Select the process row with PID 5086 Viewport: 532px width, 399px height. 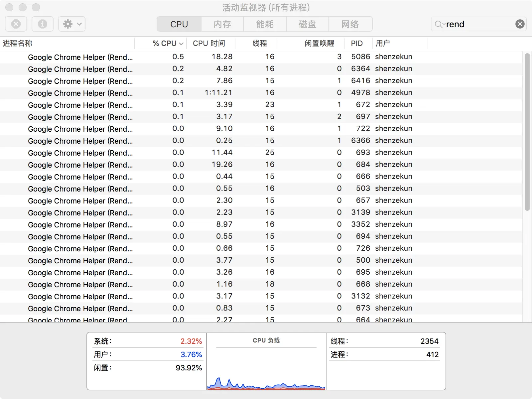261,57
